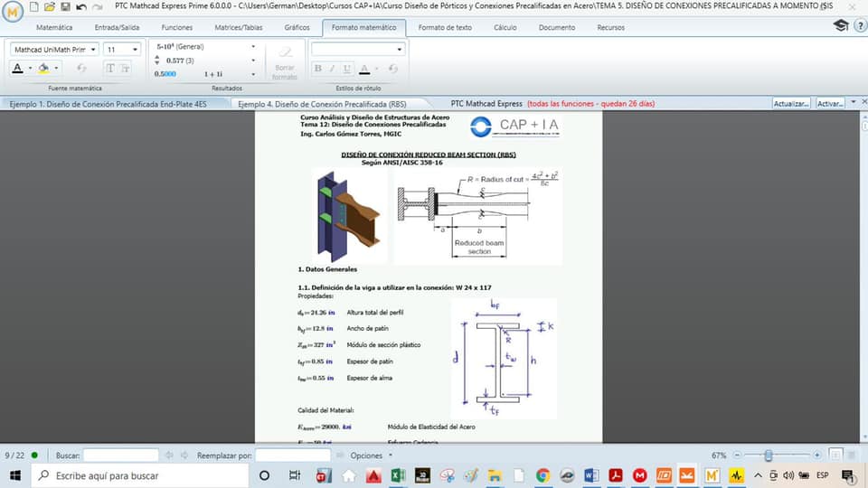Open a file via the folder icon
Viewport: 868px width, 488px height.
click(50, 6)
